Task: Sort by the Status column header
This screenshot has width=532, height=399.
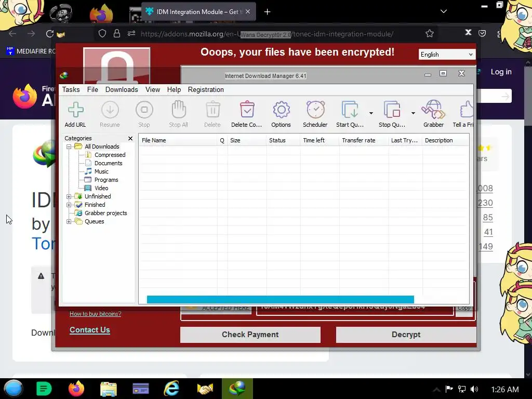Action: pyautogui.click(x=283, y=140)
